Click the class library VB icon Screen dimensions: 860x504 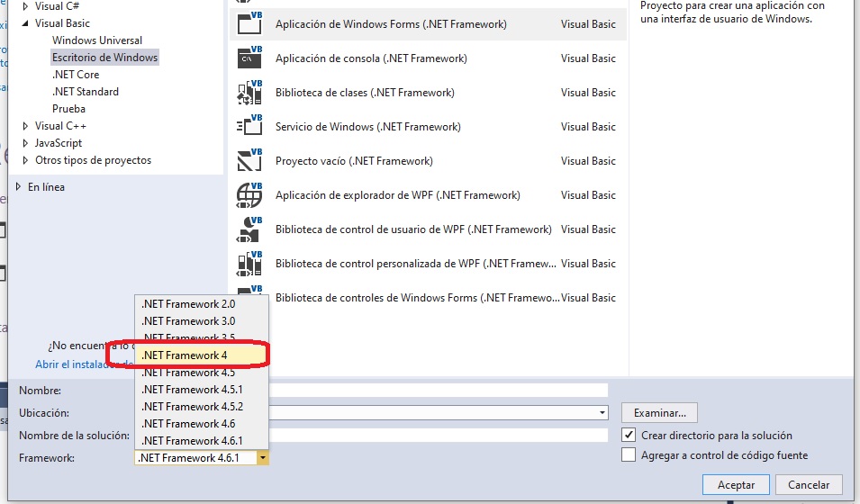[x=249, y=92]
